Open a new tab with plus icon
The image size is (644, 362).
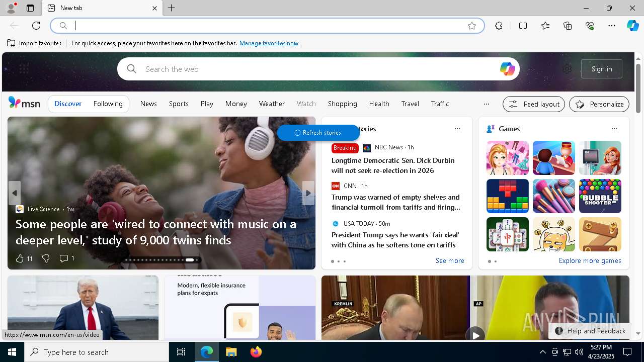[x=172, y=8]
